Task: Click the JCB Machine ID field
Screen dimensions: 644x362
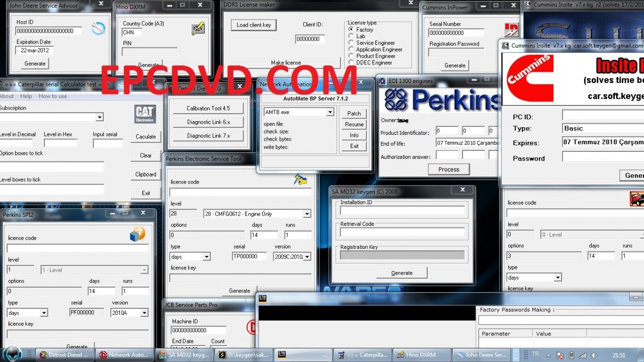Action: tap(199, 330)
